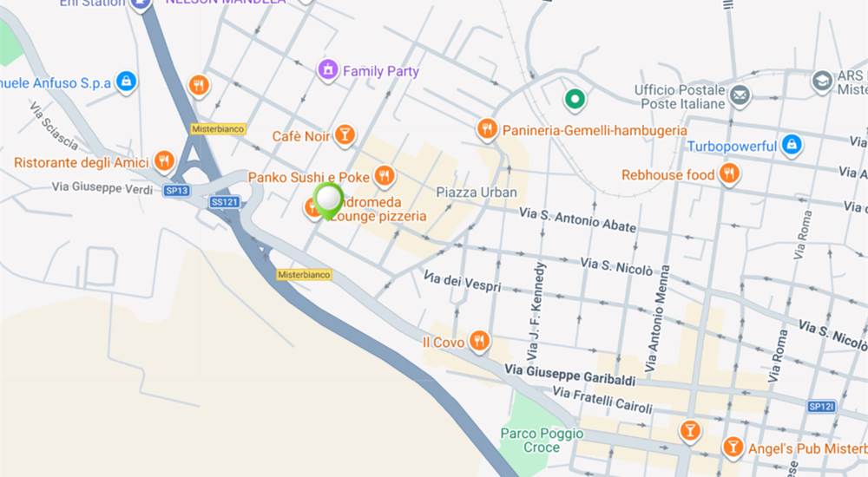Click the SP13 road badge
868x477 pixels.
point(176,190)
